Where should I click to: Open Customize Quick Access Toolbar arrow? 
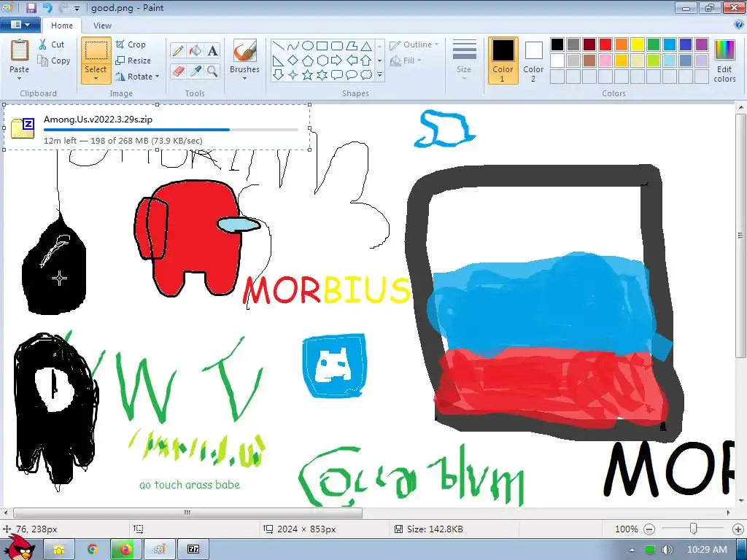77,8
